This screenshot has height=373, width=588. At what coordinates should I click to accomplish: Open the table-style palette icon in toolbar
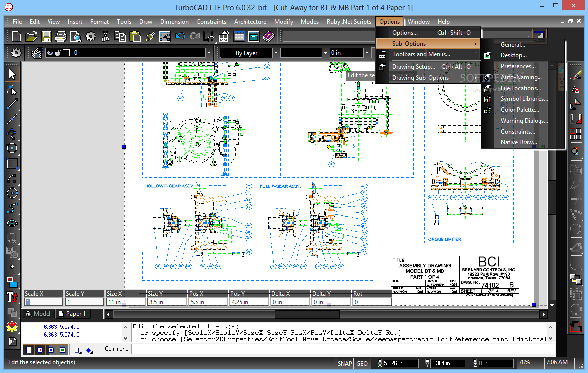(x=239, y=37)
